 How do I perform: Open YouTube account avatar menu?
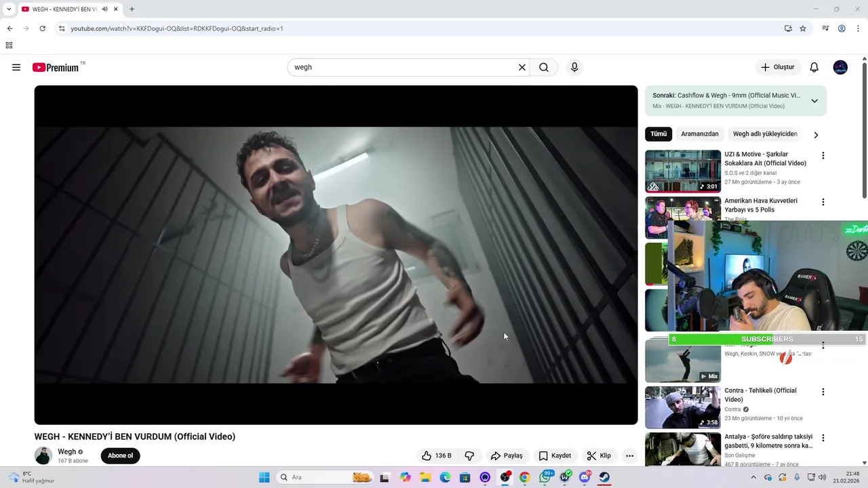click(x=840, y=67)
